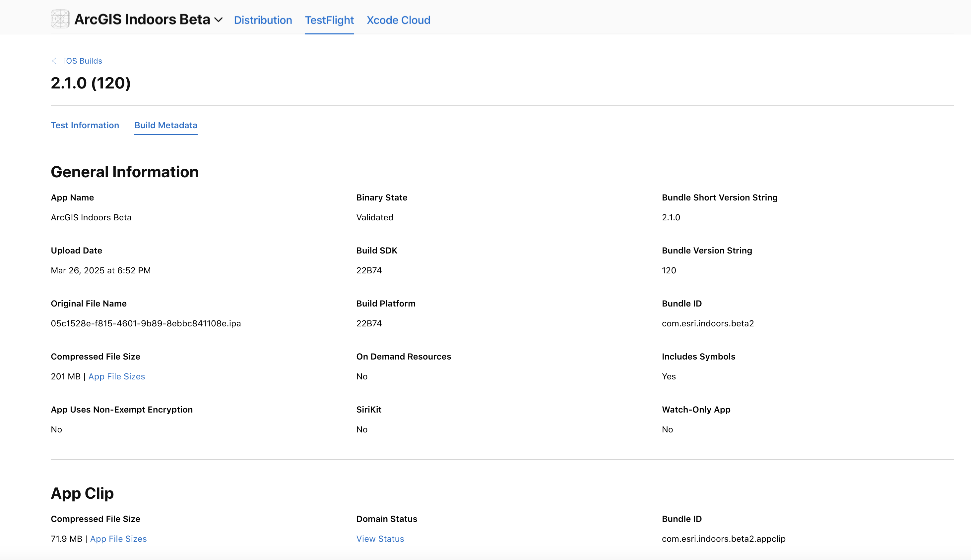971x560 pixels.
Task: Click the No value under App Uses Non-Exempt Encryption
Action: (x=57, y=430)
